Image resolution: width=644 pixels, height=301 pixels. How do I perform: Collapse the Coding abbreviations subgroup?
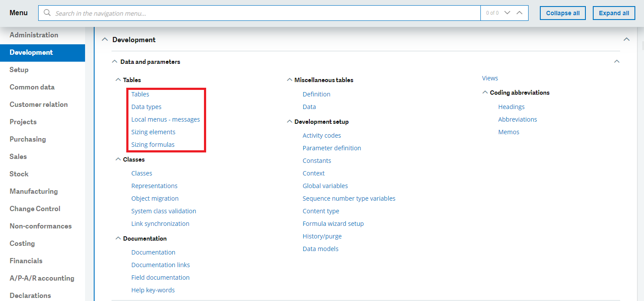tap(485, 93)
